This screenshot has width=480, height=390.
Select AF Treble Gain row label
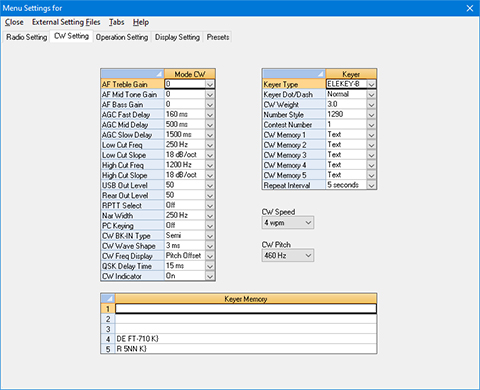[133, 84]
